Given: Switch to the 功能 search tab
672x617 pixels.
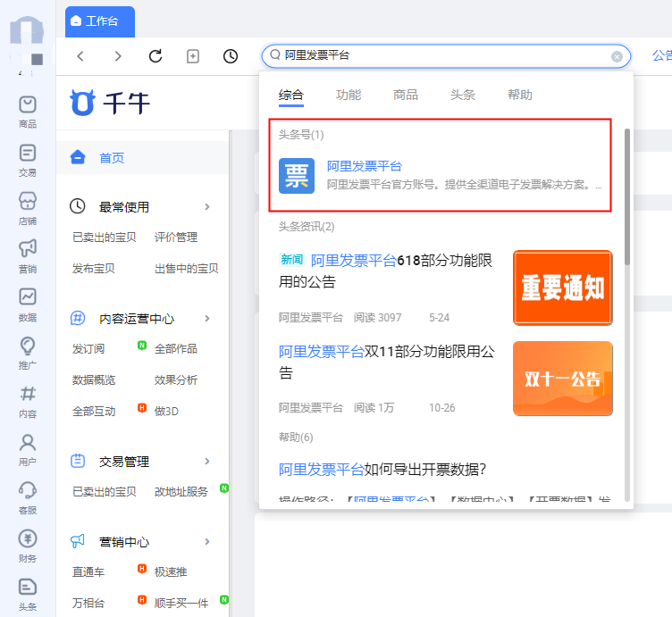Looking at the screenshot, I should click(x=349, y=95).
